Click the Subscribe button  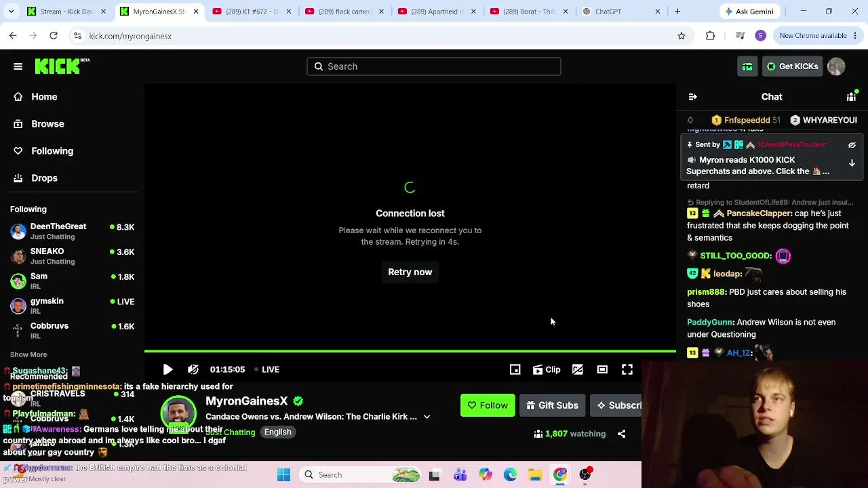pos(616,405)
